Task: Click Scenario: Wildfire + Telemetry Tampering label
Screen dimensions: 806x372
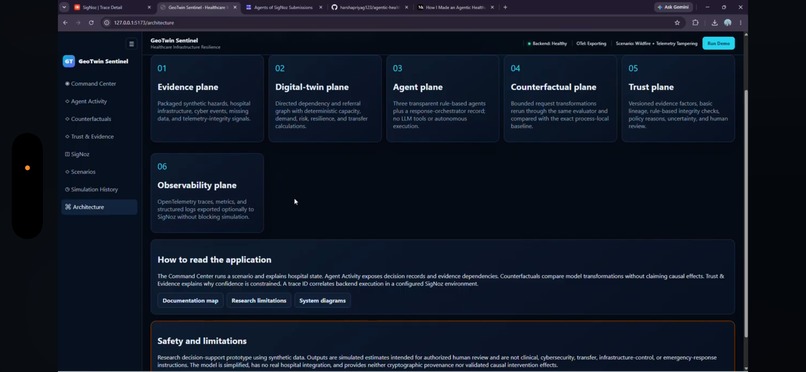Action: [656, 44]
